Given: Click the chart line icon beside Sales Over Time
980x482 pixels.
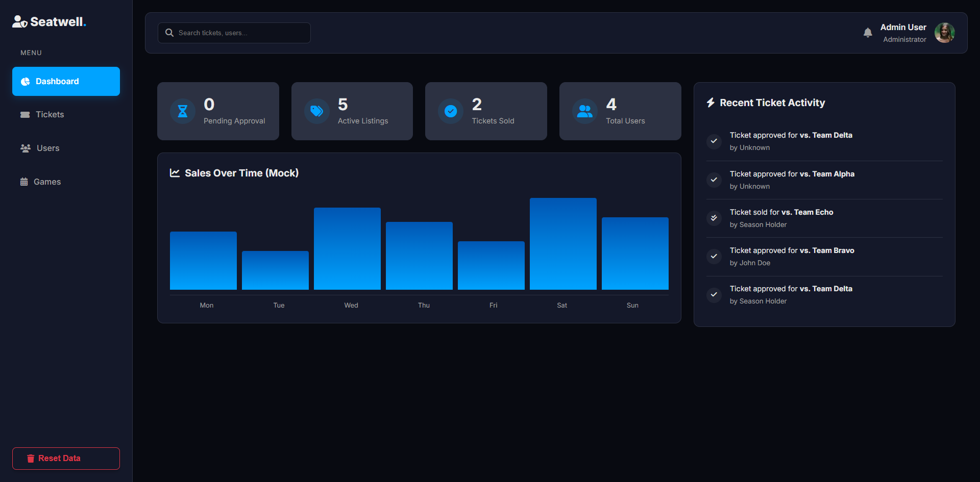Looking at the screenshot, I should [175, 173].
